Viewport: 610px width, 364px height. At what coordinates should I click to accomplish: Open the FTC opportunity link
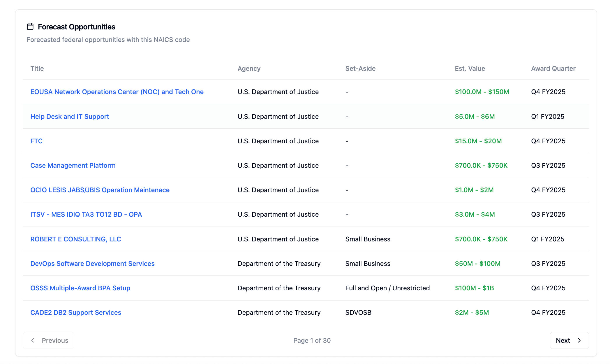36,141
